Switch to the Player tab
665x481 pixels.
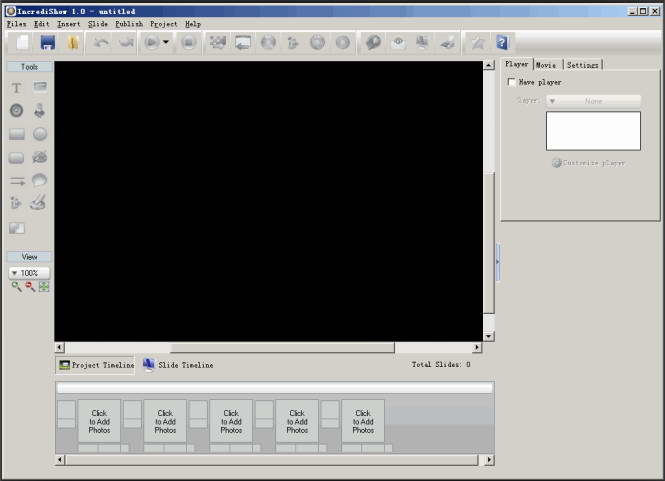pos(517,64)
